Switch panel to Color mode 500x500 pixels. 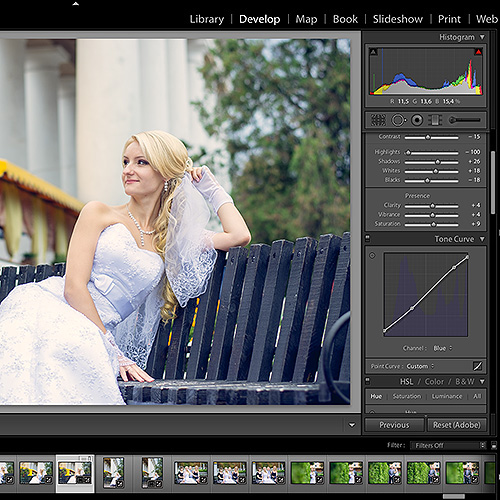[434, 382]
